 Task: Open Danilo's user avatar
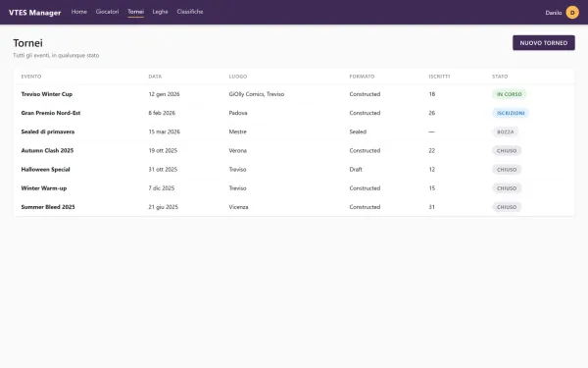click(572, 13)
